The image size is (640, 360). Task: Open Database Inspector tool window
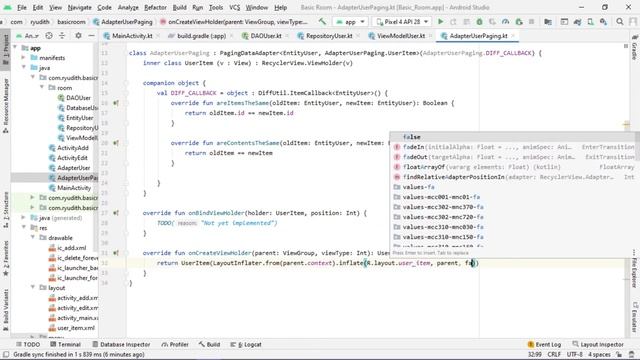[x=121, y=344]
